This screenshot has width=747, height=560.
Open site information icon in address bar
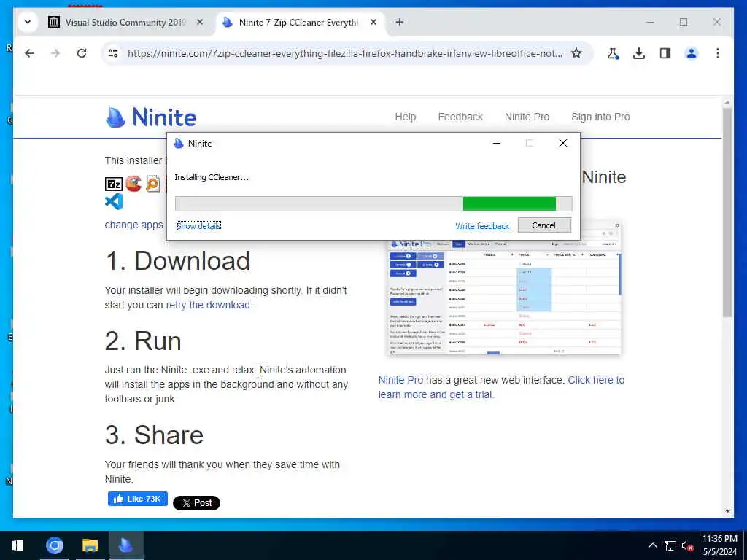click(113, 53)
